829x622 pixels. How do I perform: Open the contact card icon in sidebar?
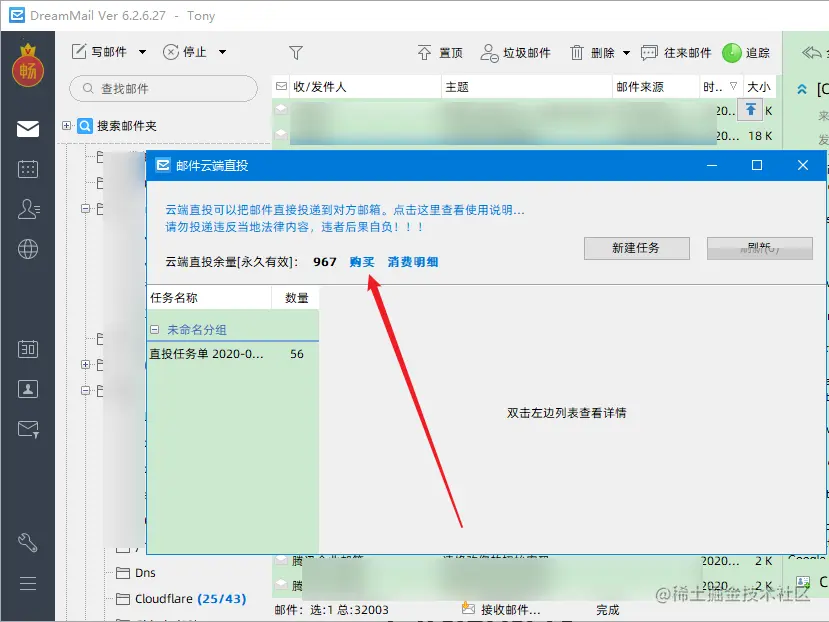27,389
